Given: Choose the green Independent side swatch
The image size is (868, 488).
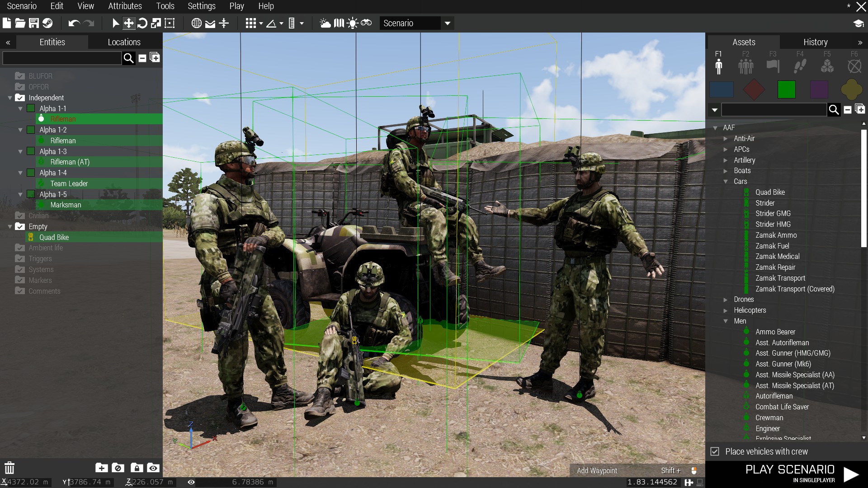Looking at the screenshot, I should pyautogui.click(x=786, y=89).
